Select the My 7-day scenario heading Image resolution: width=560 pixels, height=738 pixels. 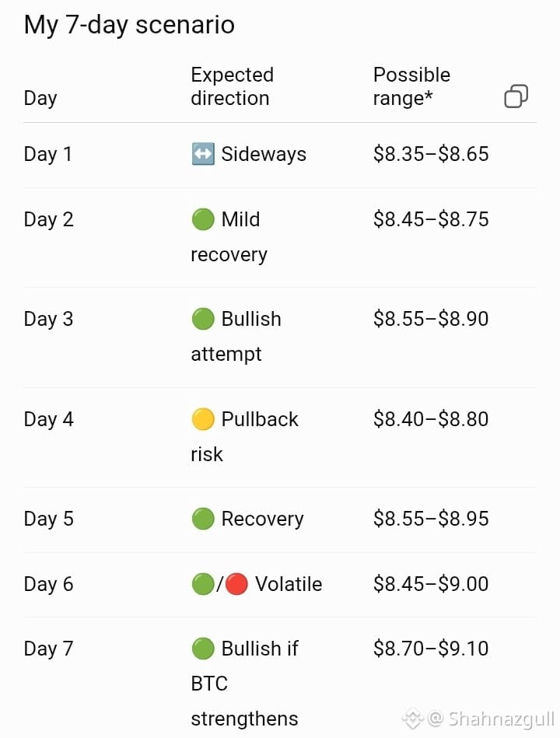(129, 25)
